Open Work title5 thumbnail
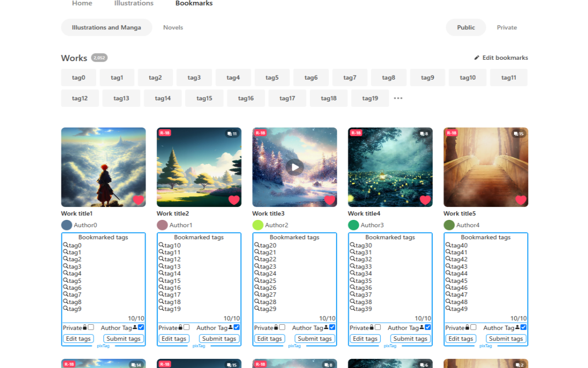 486,167
